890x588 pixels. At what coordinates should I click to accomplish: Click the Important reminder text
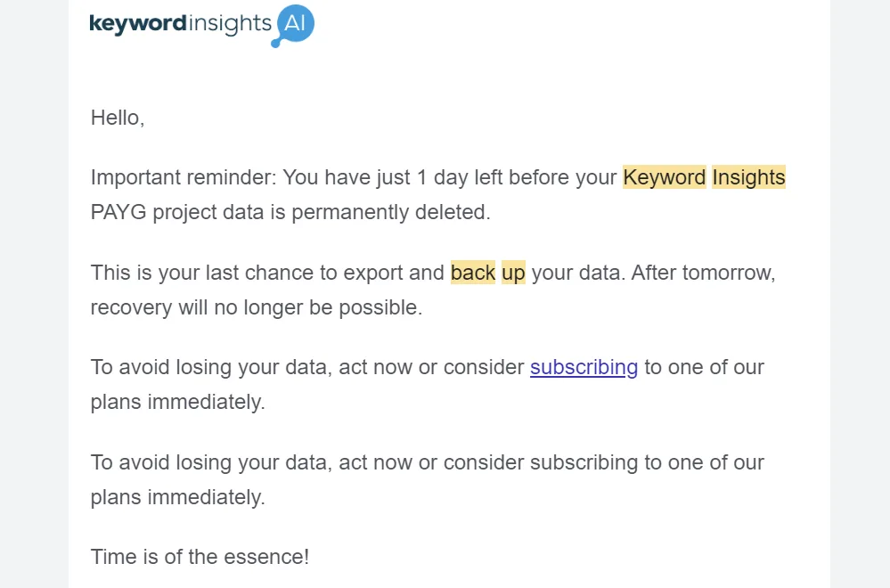184,177
